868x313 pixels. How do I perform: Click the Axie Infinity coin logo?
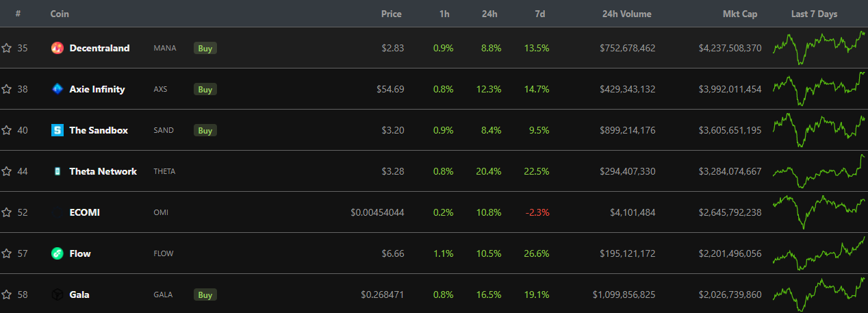tap(58, 89)
